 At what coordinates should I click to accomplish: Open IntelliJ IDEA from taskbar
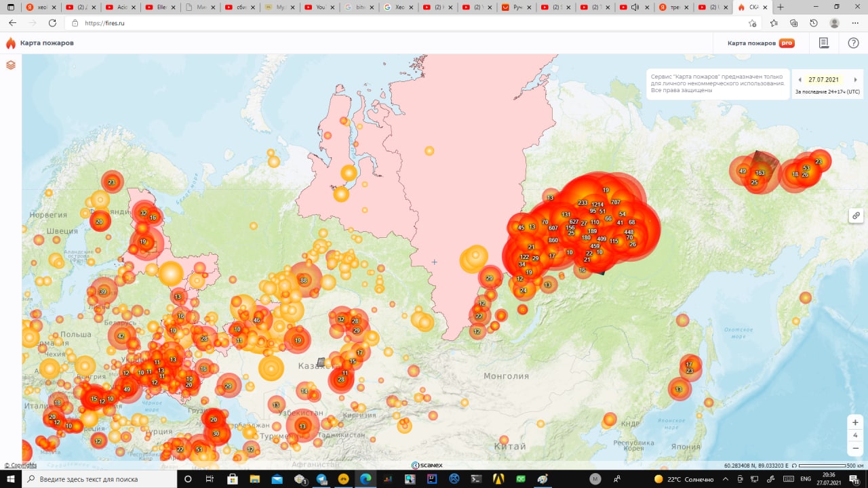pos(431,479)
